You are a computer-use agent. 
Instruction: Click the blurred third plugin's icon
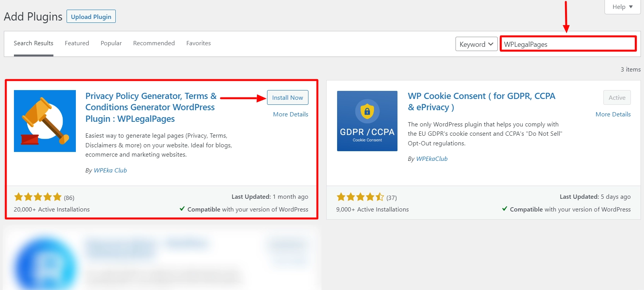pos(46,263)
